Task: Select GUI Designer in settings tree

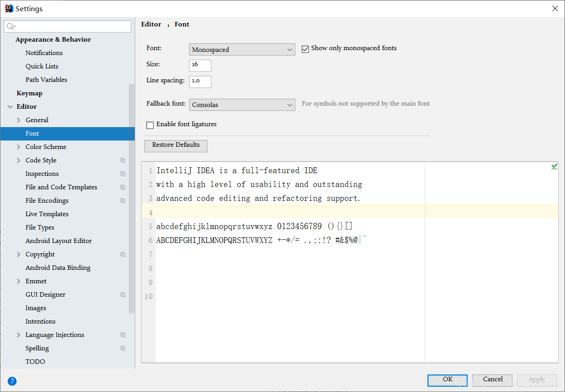Action: (x=45, y=294)
